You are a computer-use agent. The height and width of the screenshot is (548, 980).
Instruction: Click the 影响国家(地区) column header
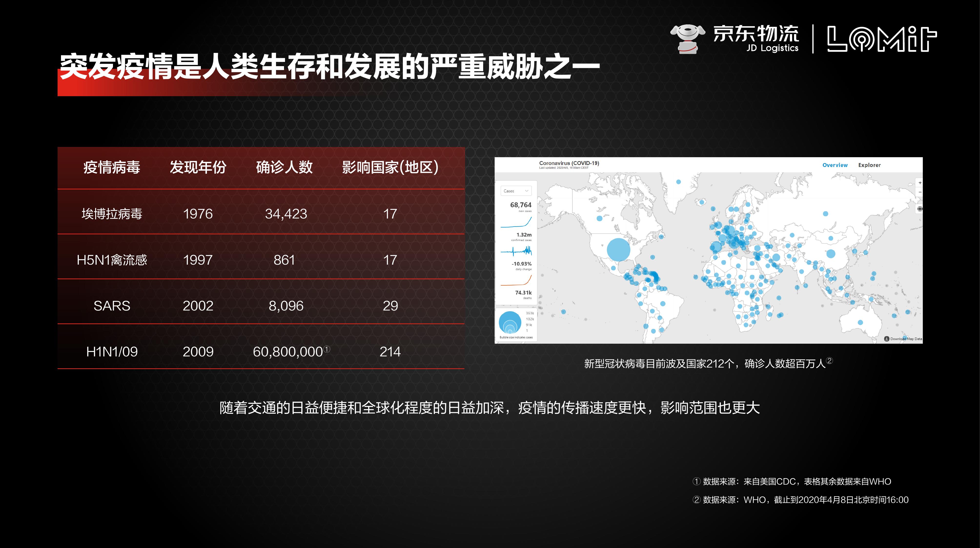(x=390, y=167)
